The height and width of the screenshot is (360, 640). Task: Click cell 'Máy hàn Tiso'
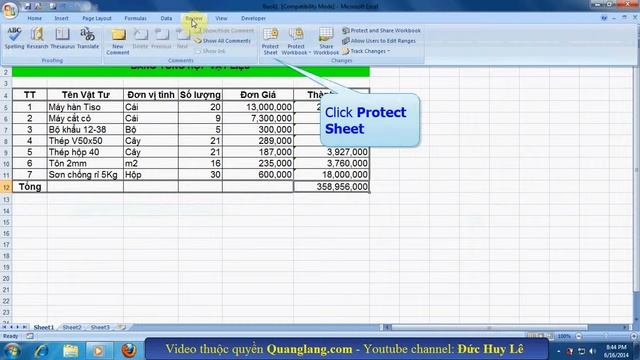(x=85, y=107)
